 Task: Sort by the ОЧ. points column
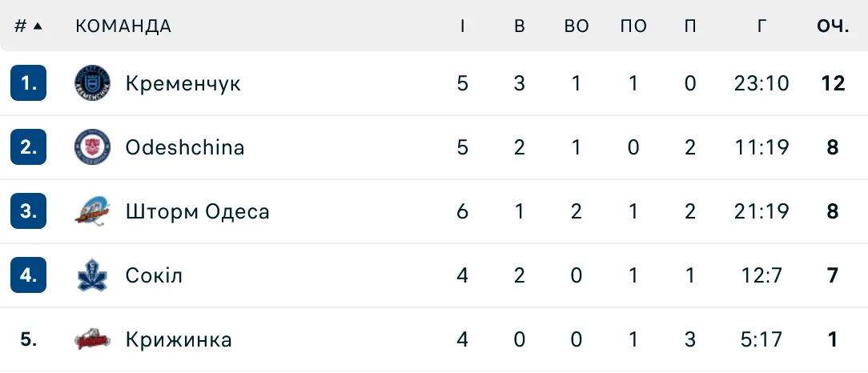pos(833,26)
